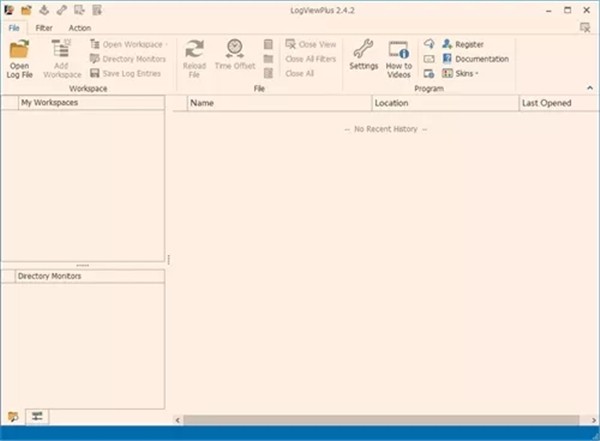Open How to Videos
The width and height of the screenshot is (600, 441).
[399, 59]
